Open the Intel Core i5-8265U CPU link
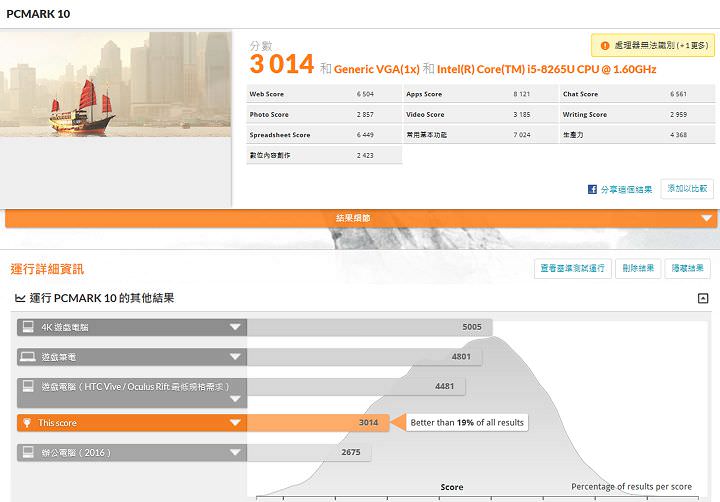 point(546,69)
